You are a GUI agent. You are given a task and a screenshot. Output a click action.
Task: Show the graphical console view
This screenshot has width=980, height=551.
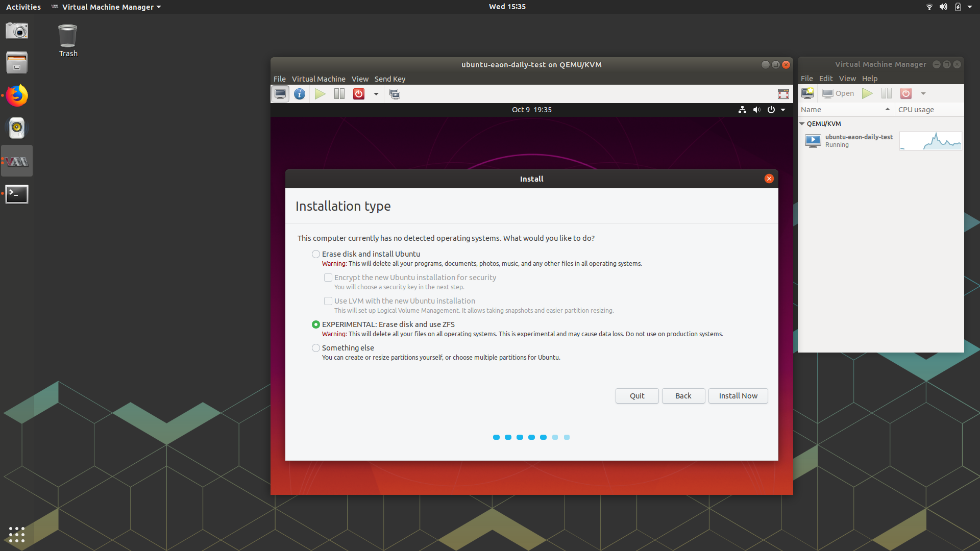tap(280, 94)
